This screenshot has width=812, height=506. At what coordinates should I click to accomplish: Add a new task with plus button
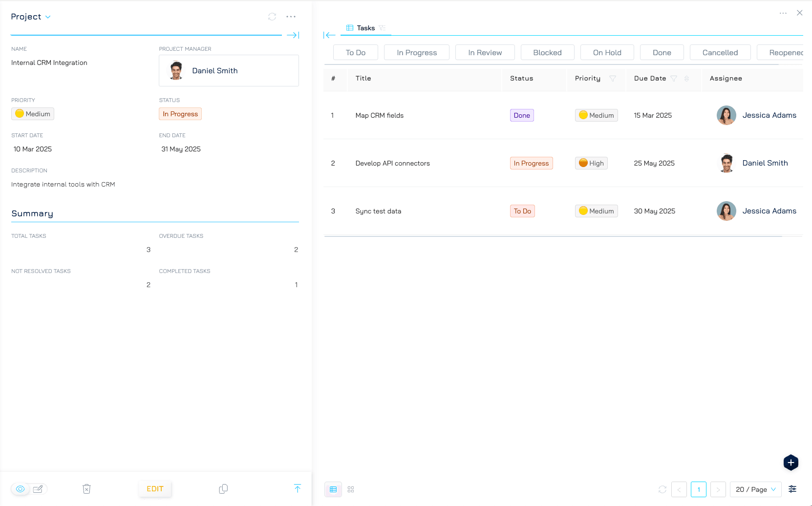(791, 463)
